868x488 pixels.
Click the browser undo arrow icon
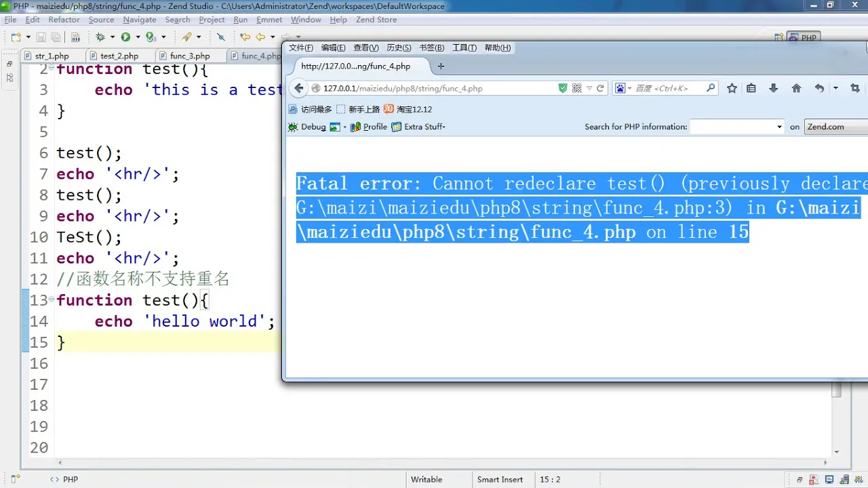(819, 88)
